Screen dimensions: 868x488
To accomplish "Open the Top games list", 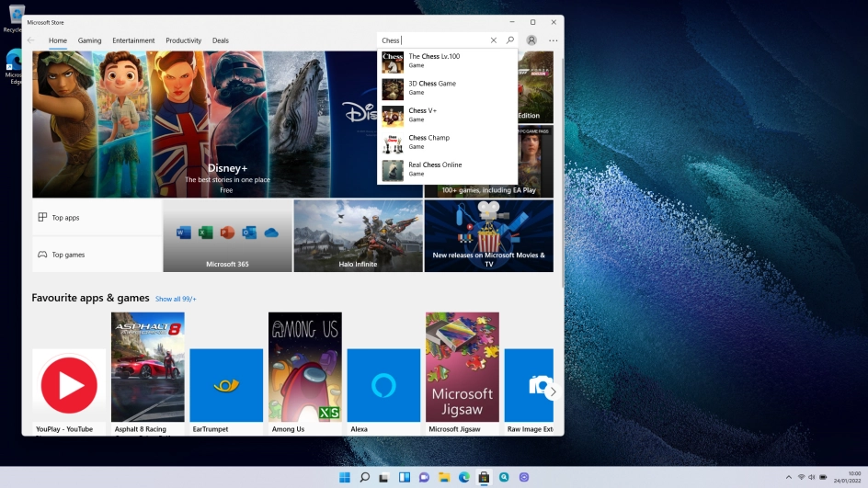I will point(97,255).
